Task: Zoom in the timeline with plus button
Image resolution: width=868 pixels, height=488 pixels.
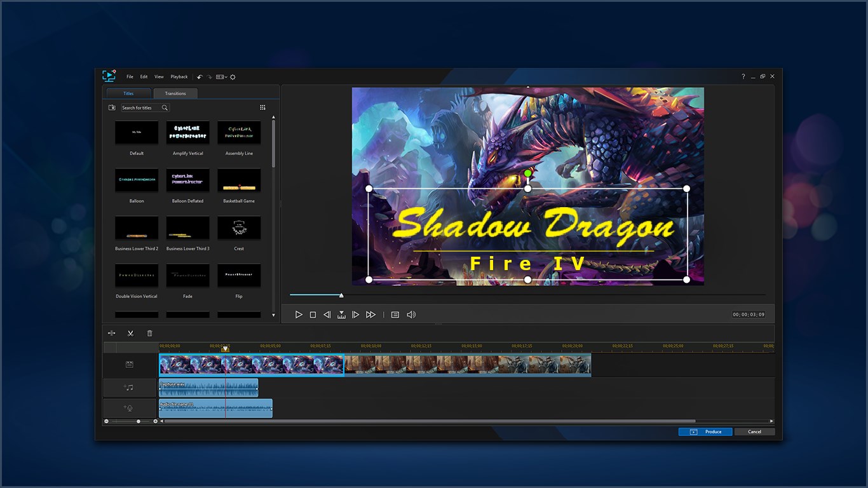Action: pos(156,421)
